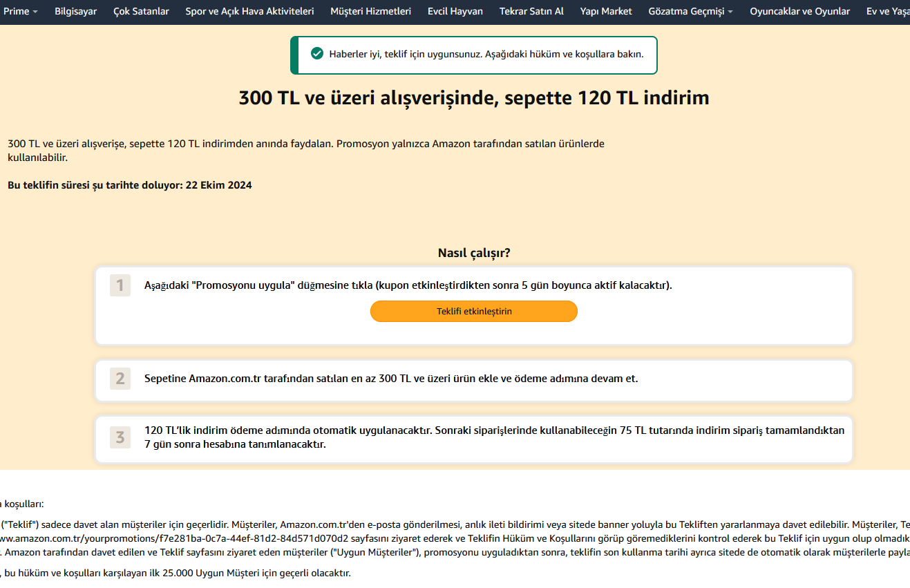Open Tekrar Satın Al page
Screen dimensions: 910x588
[x=531, y=11]
